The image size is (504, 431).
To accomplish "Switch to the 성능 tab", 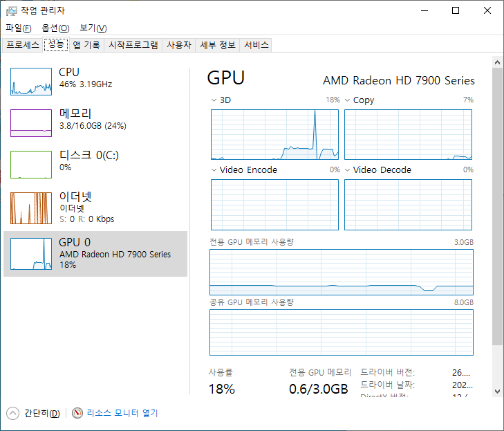I will tap(56, 44).
